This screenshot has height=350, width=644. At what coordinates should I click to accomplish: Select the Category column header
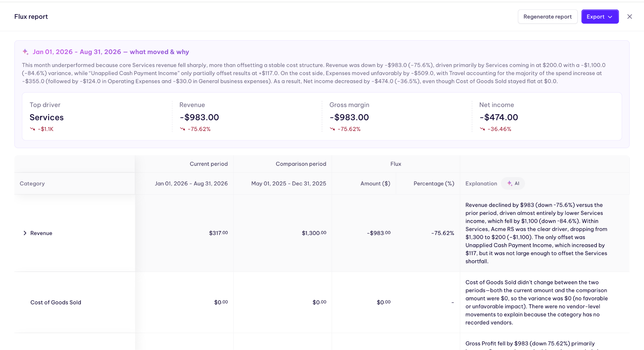[x=32, y=183]
